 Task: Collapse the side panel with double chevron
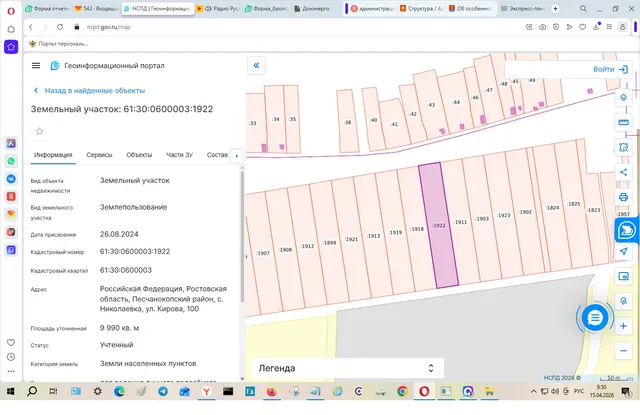point(256,65)
